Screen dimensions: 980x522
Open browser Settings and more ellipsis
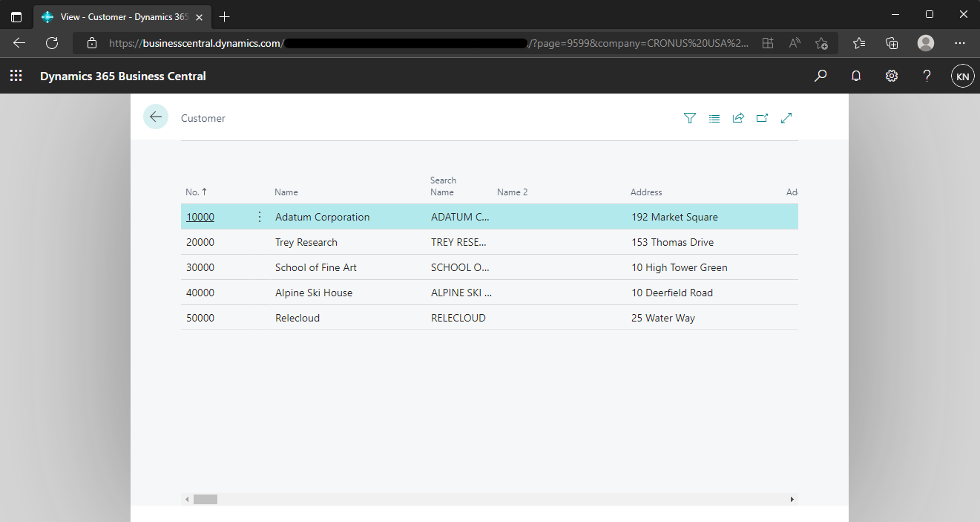(960, 43)
